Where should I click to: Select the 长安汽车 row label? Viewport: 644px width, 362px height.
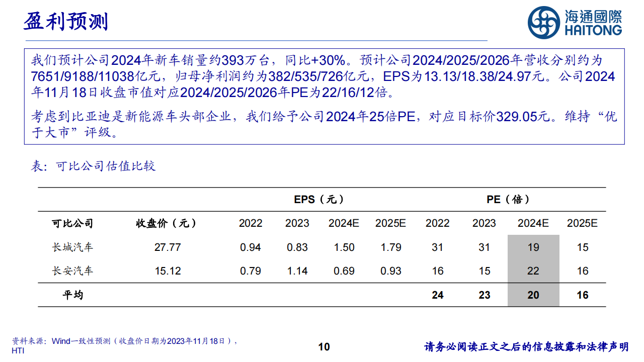click(72, 271)
